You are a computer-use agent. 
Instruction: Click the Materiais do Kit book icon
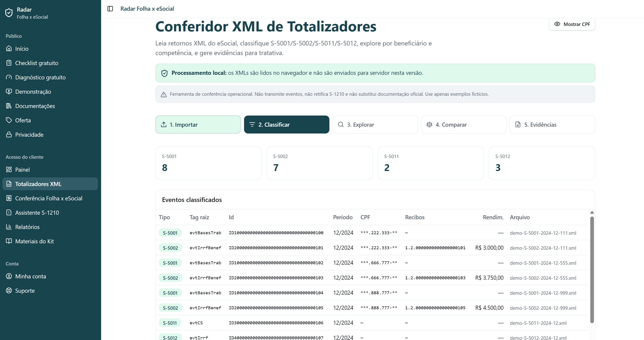pyautogui.click(x=9, y=241)
